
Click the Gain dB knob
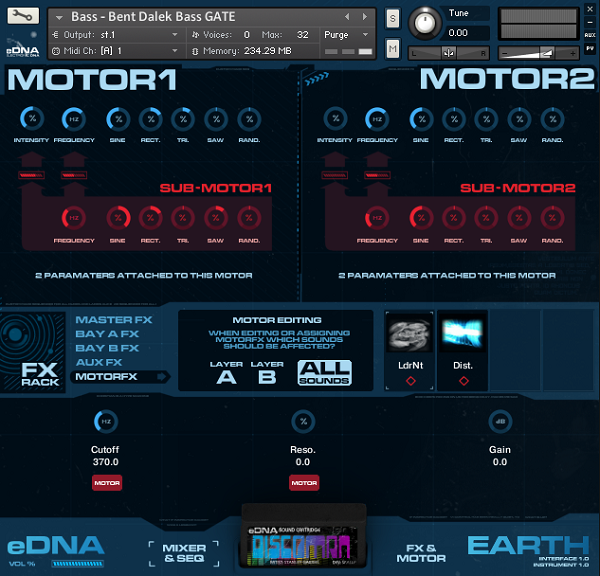click(500, 421)
